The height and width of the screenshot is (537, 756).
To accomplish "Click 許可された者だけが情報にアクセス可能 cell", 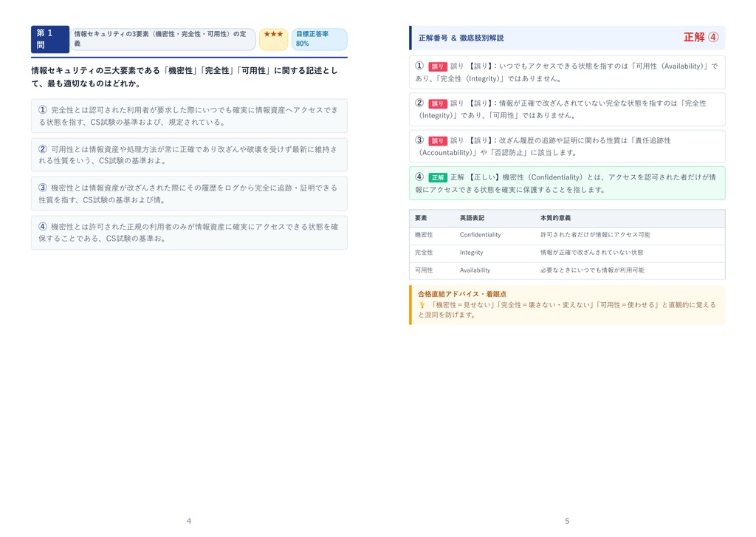I will click(x=596, y=235).
